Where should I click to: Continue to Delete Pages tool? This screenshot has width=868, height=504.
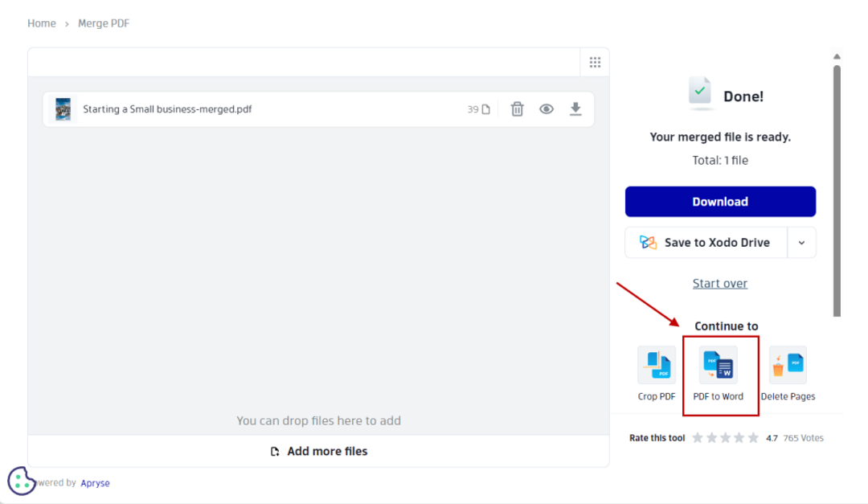tap(788, 373)
